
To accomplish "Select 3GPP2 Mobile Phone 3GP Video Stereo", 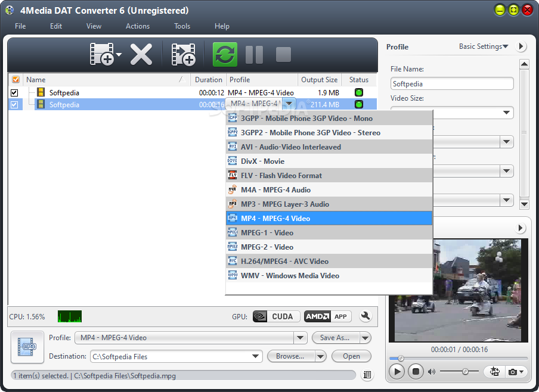I will tap(329, 133).
